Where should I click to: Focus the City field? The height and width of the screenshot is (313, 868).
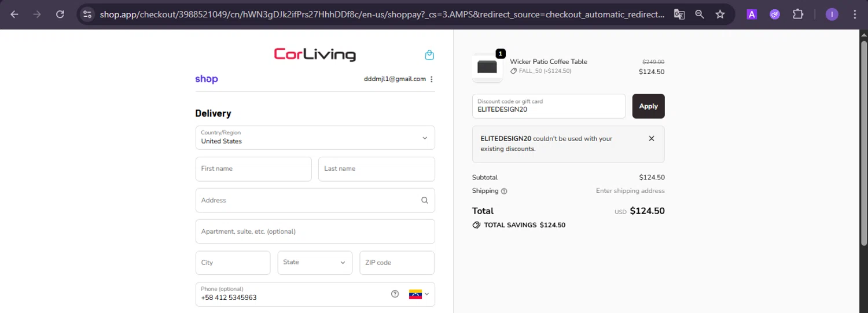click(233, 263)
